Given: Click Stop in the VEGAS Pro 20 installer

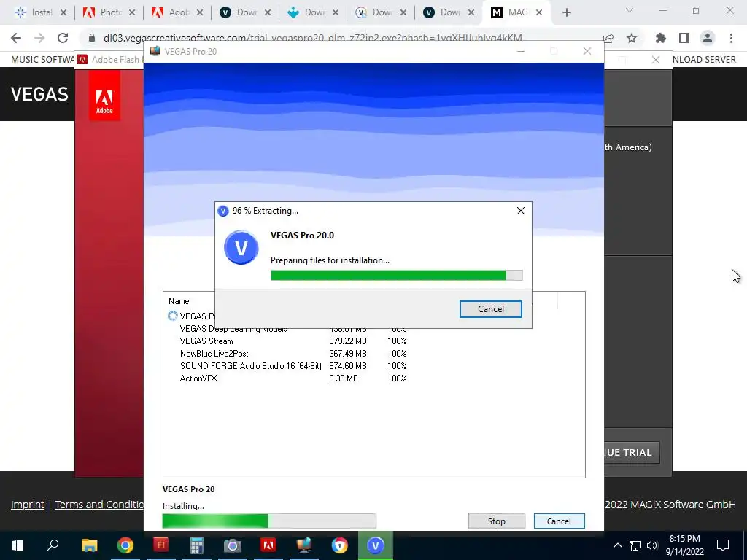Looking at the screenshot, I should pyautogui.click(x=496, y=521).
